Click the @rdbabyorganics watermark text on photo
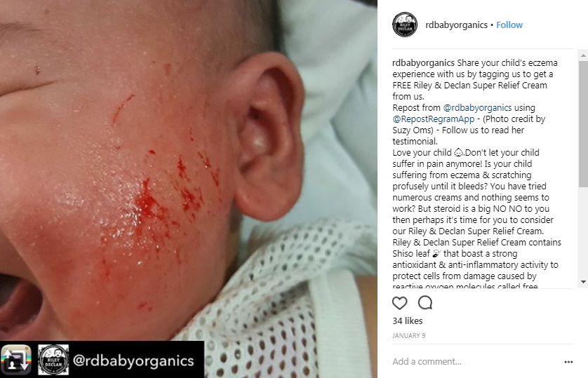The image size is (588, 378). (133, 360)
